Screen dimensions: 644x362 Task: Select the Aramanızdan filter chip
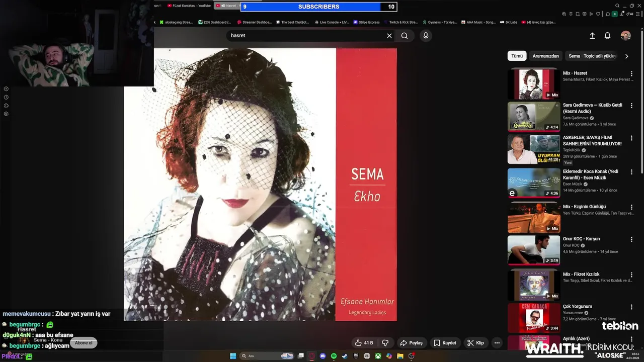546,56
